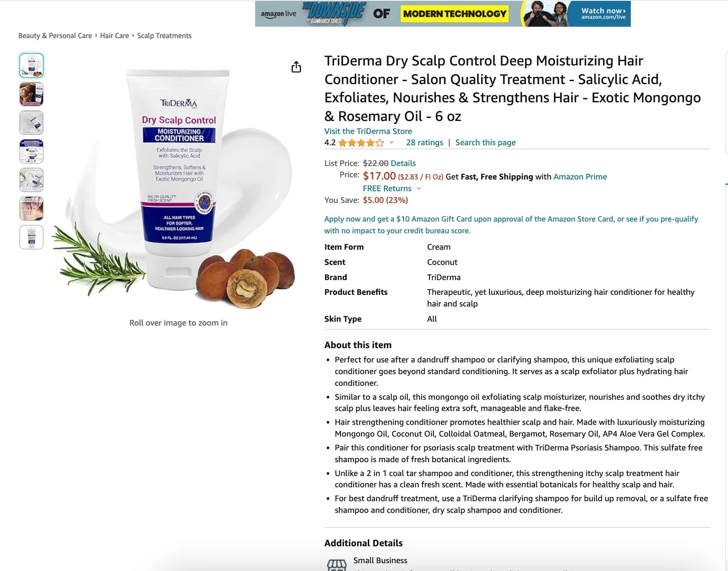Screen dimensions: 728x571
Task: Click the Amazon Live Watch now banner
Action: coord(443,14)
